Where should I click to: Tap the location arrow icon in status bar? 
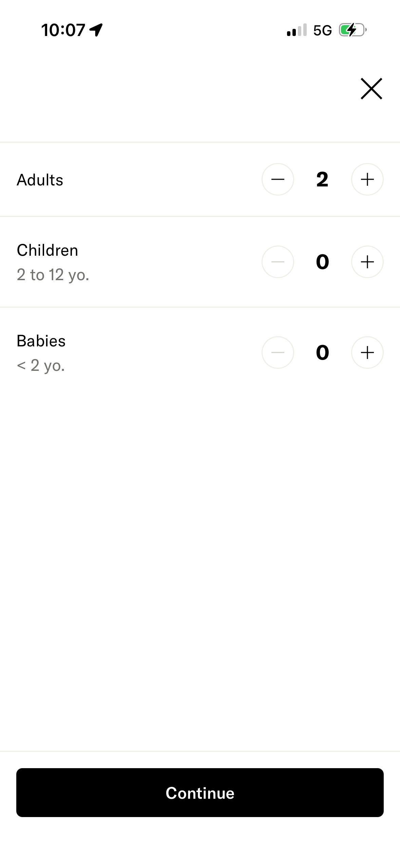96,30
